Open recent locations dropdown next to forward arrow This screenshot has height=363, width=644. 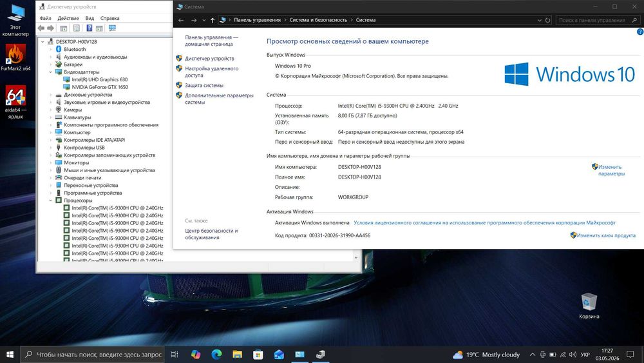[x=204, y=20]
